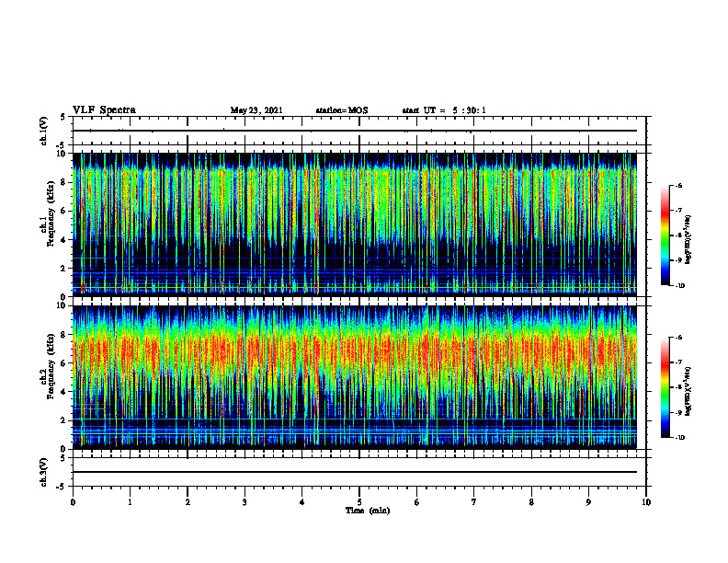Click the '6' tick on the time axis

click(x=417, y=502)
